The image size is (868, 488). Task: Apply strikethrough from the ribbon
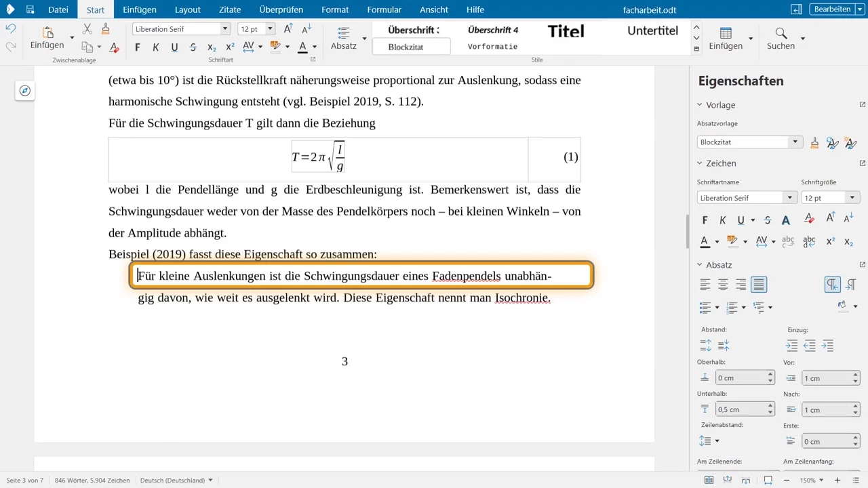click(193, 47)
